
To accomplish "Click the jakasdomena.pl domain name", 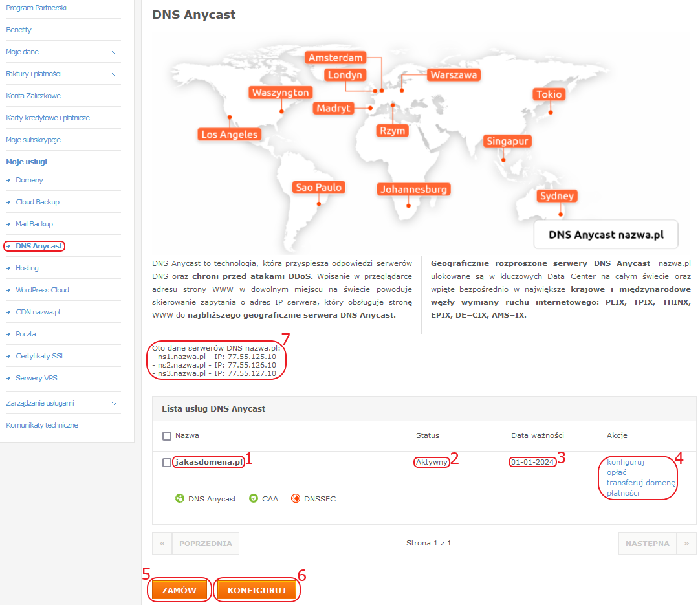I will point(209,462).
